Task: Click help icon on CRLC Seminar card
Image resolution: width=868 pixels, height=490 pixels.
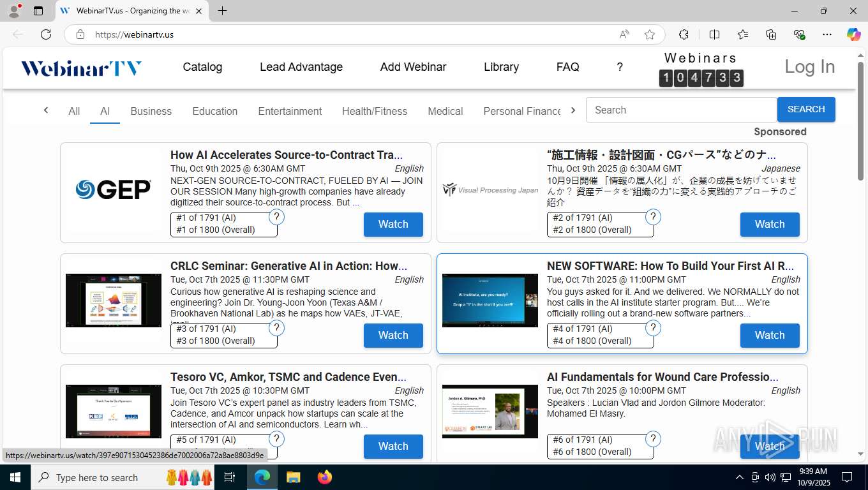Action: coord(276,328)
